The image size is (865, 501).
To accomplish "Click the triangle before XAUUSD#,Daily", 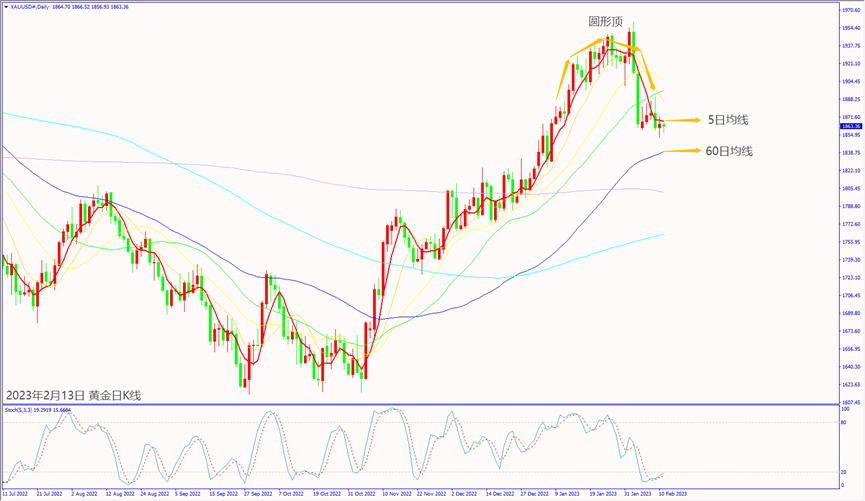I will coord(5,5).
